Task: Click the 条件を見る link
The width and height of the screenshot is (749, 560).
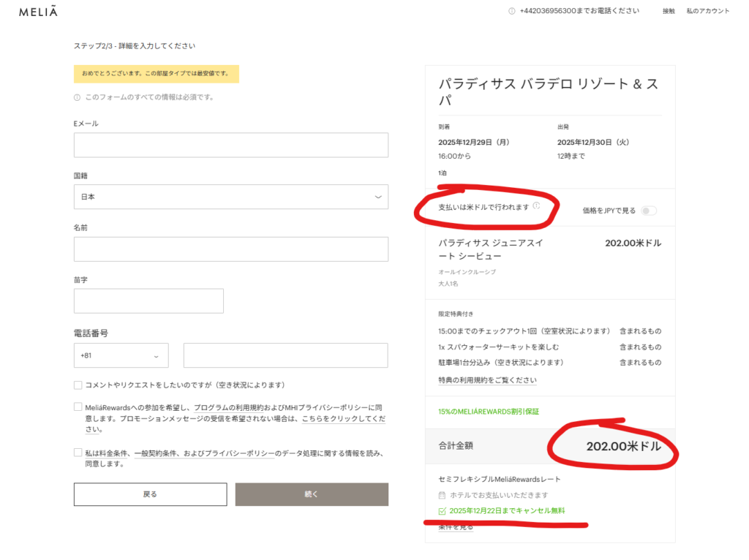Action: click(455, 527)
